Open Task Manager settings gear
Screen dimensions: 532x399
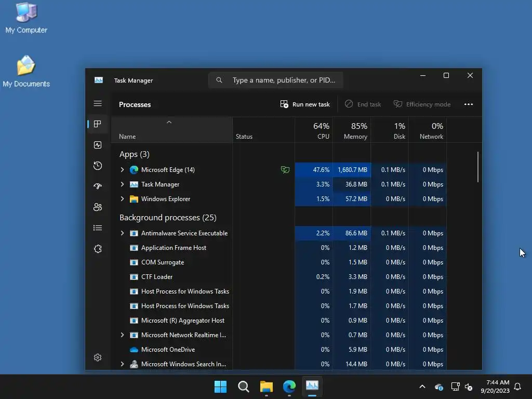[x=98, y=357]
